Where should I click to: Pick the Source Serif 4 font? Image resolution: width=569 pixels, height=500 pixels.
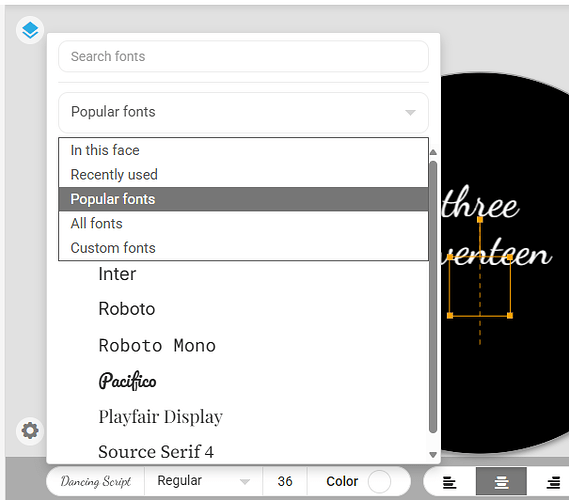click(156, 452)
